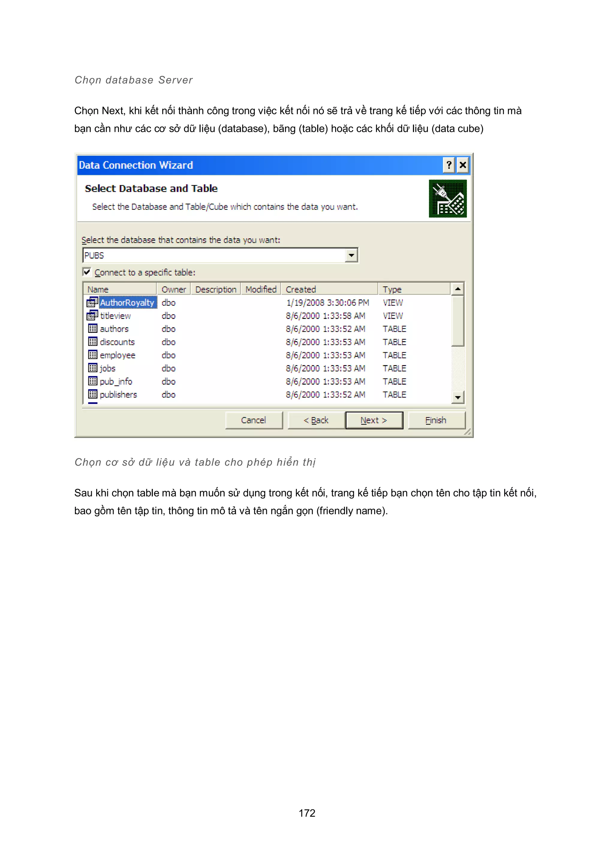Sort by the Description column header
The height and width of the screenshot is (868, 614).
[x=216, y=289]
